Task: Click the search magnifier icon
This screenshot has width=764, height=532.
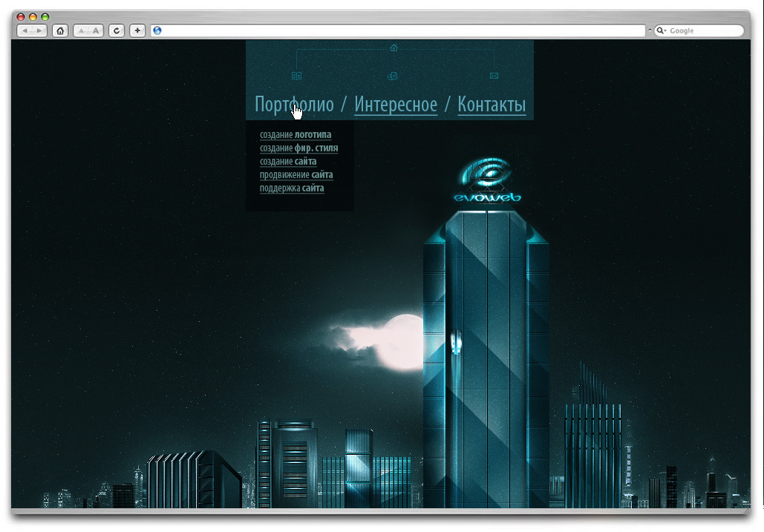Action: (x=661, y=30)
